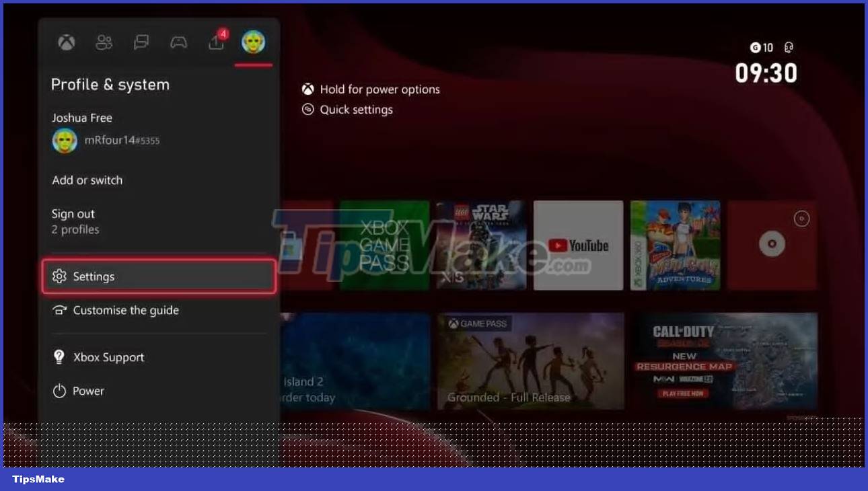Open the Grounded Full Release banner
Image resolution: width=868 pixels, height=491 pixels.
531,361
